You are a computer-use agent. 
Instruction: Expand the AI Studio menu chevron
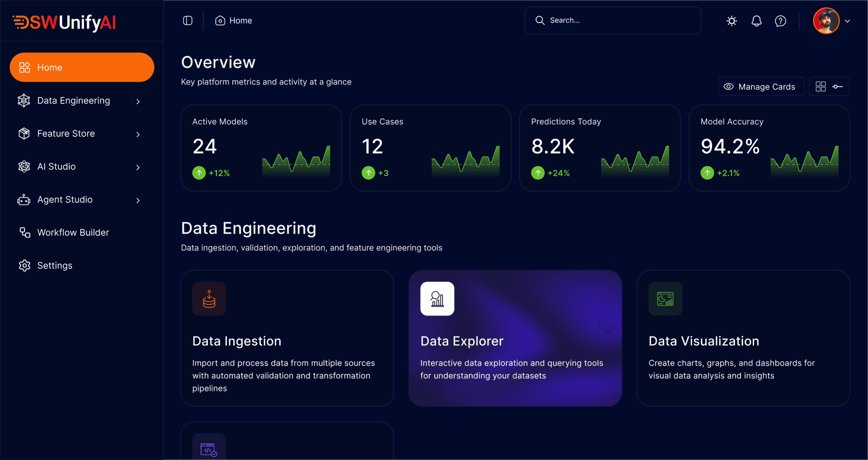pos(138,167)
